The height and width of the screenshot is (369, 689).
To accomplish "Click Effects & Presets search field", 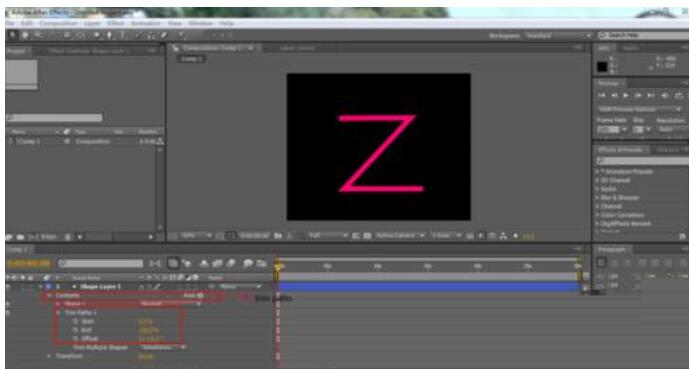I will [x=642, y=161].
